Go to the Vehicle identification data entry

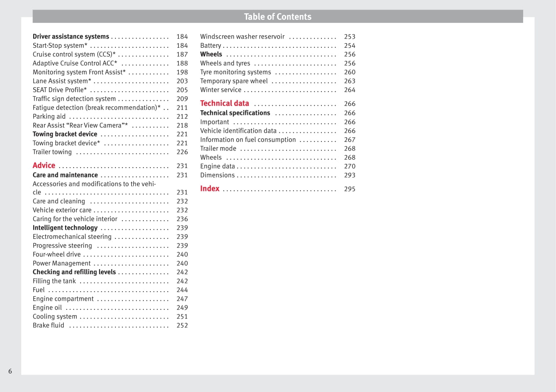[238, 131]
